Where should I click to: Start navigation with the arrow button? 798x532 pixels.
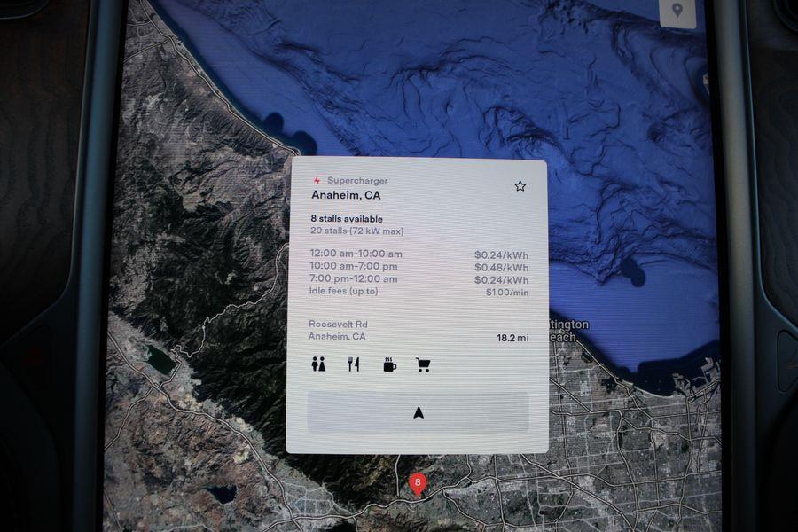click(x=418, y=412)
